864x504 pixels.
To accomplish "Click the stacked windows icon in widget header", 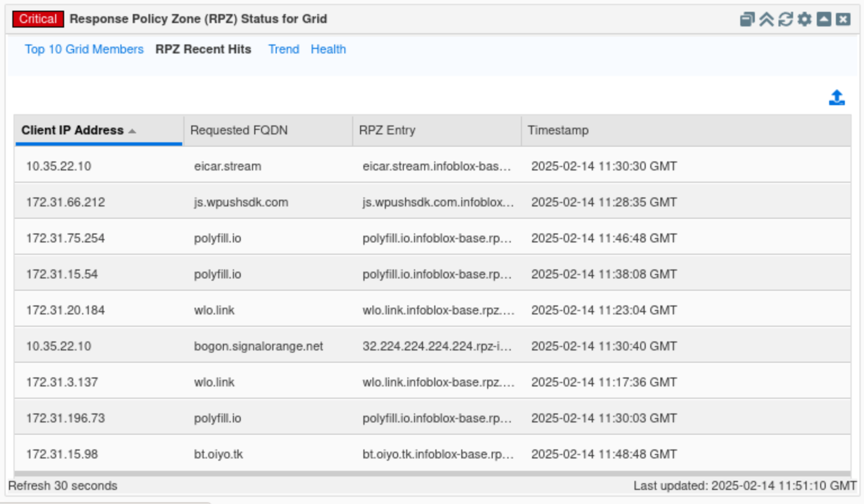I will click(x=747, y=20).
